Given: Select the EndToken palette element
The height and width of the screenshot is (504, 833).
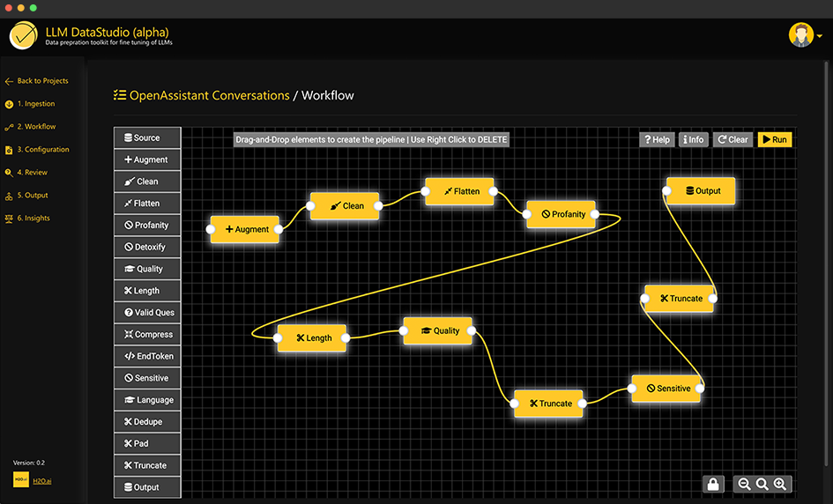Looking at the screenshot, I should click(147, 356).
